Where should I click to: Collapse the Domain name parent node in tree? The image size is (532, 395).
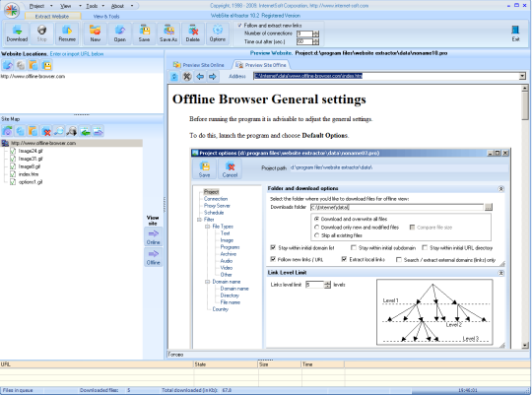click(207, 282)
